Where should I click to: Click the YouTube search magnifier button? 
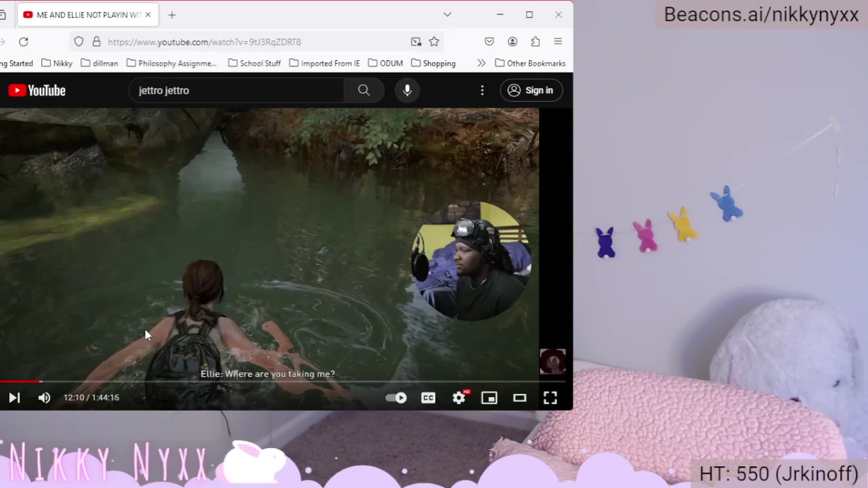pyautogui.click(x=364, y=90)
